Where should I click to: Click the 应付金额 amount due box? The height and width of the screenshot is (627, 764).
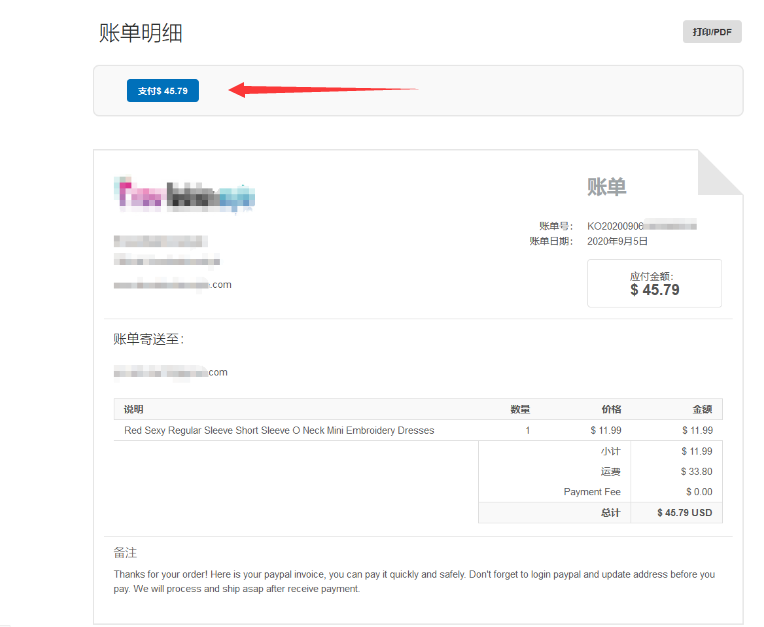(x=654, y=283)
